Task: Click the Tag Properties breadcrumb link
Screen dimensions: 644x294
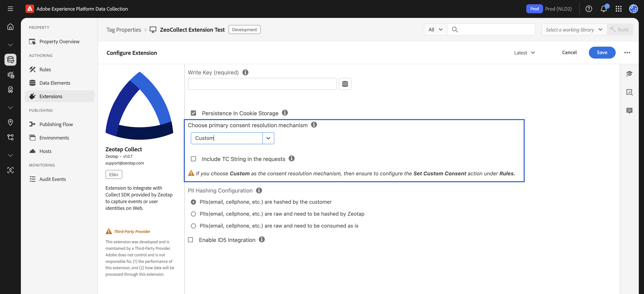Action: tap(124, 29)
